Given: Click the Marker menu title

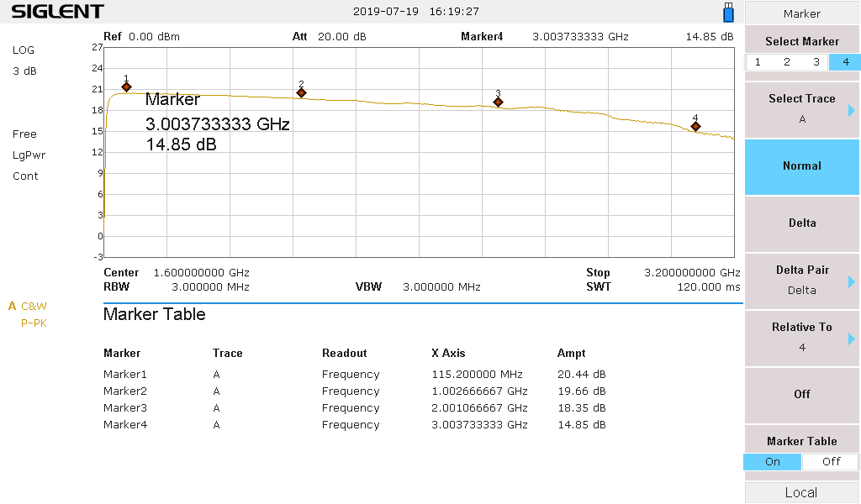Looking at the screenshot, I should [801, 13].
